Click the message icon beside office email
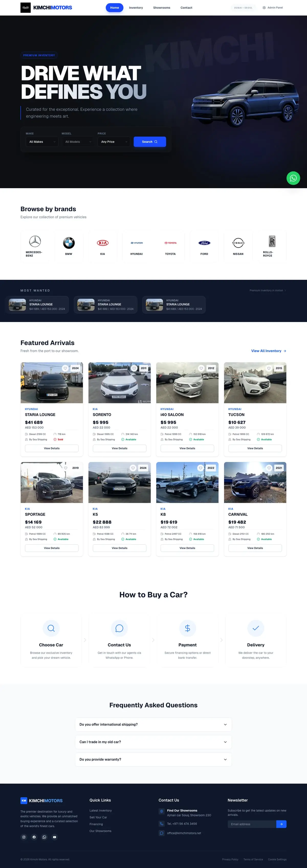The height and width of the screenshot is (868, 307). point(161,833)
